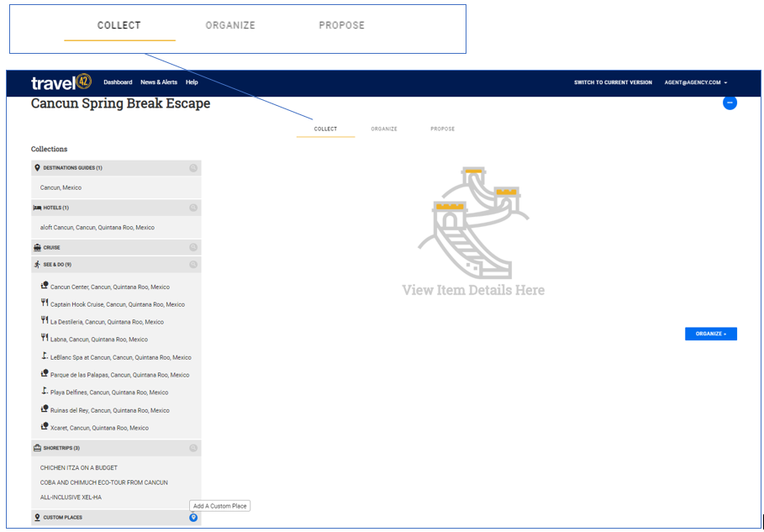
Task: Open Chichen Itza on a Budget shoretrip
Action: tap(79, 468)
